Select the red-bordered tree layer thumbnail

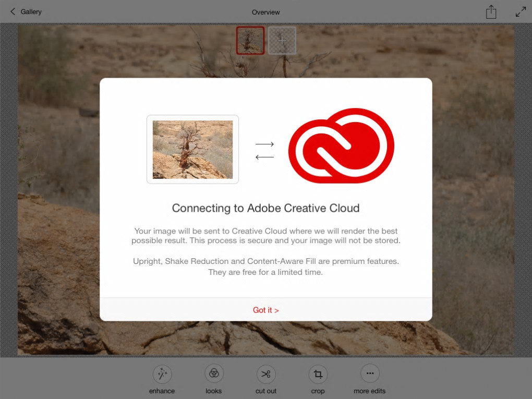(x=250, y=41)
